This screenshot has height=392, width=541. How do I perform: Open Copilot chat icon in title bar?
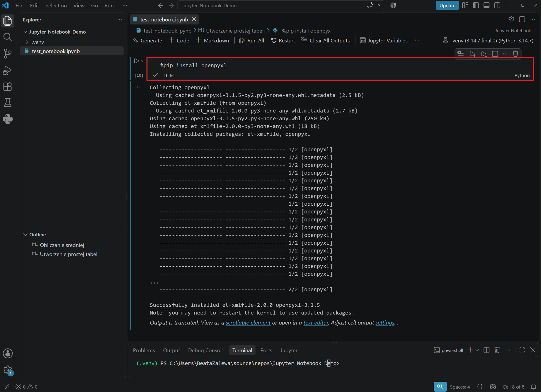tap(370, 5)
